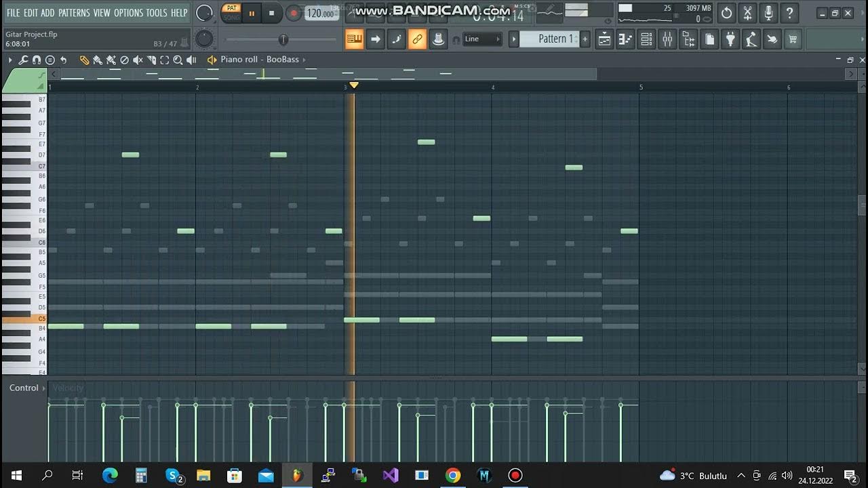Choose the Zoom magnifier tool
Viewport: 868px width, 488px height.
click(x=178, y=60)
